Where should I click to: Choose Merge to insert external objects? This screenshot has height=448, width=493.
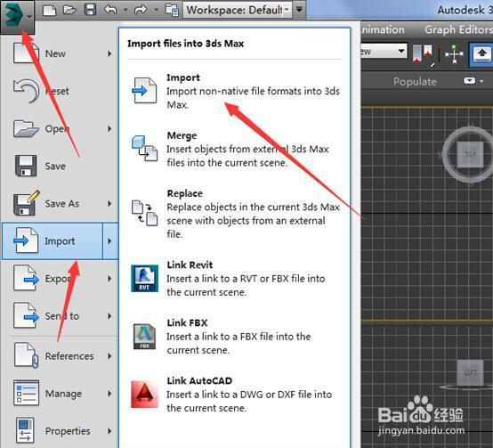(x=236, y=149)
